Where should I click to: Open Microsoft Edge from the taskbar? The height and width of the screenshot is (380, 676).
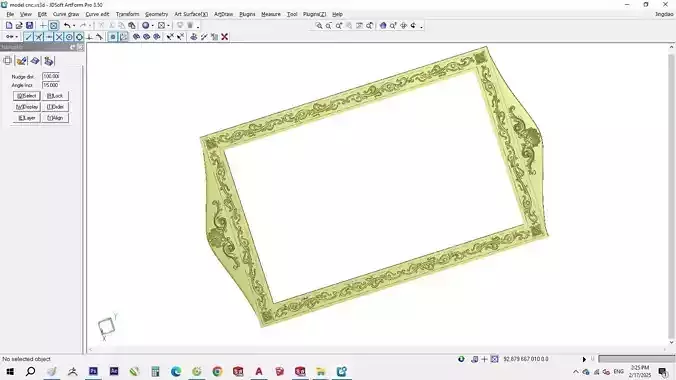click(176, 371)
